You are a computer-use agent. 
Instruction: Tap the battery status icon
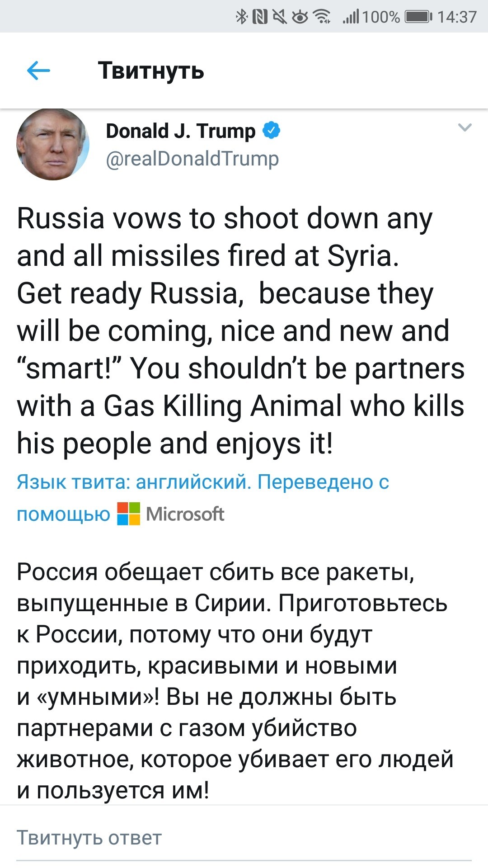point(418,17)
